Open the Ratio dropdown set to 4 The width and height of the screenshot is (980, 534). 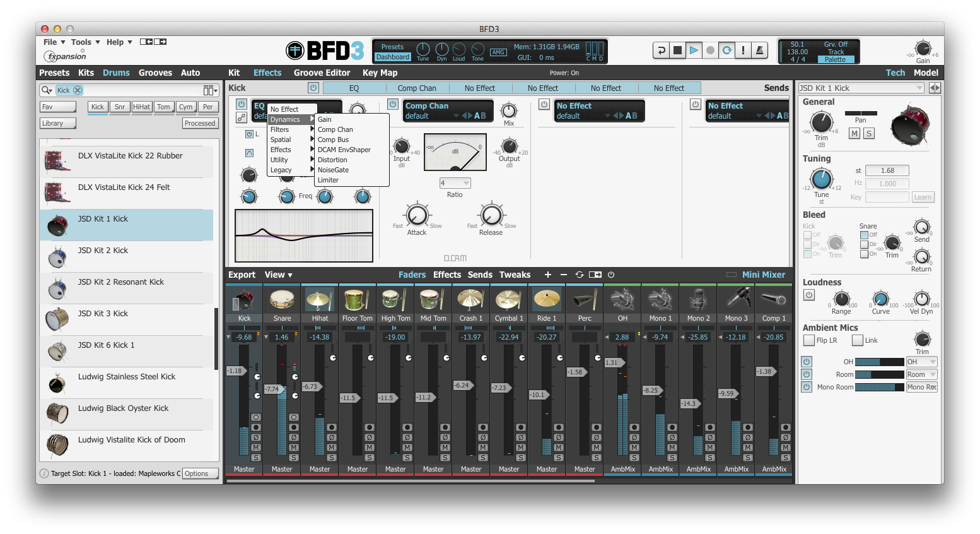coord(455,183)
